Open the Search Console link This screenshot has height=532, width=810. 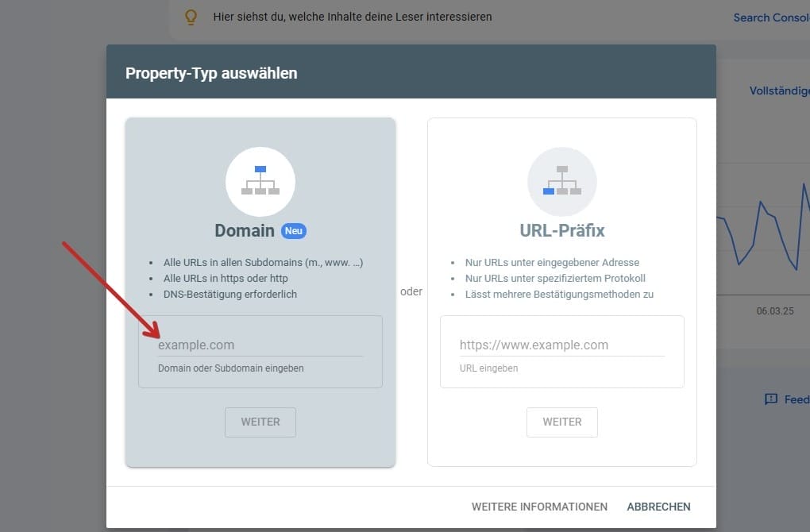770,17
